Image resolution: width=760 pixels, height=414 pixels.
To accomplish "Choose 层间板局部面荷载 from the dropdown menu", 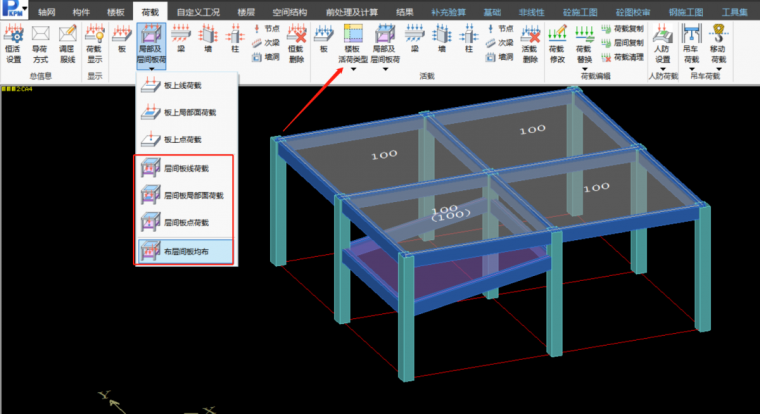I will tap(187, 196).
